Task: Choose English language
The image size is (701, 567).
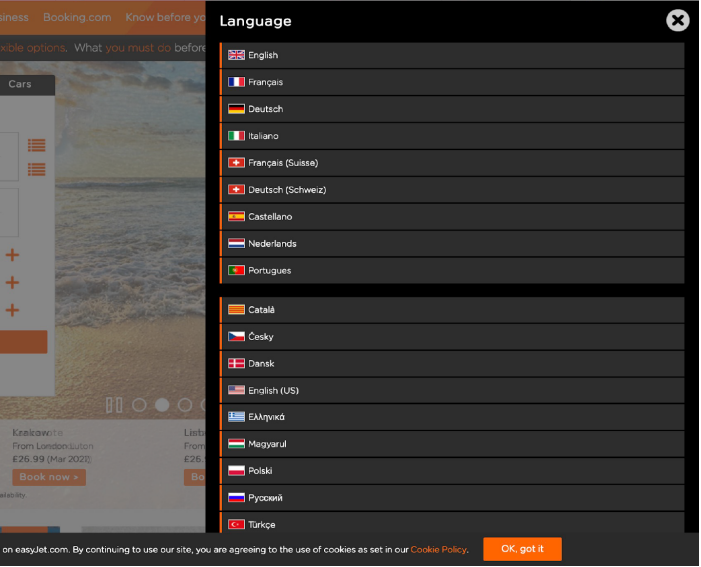Action: [452, 55]
